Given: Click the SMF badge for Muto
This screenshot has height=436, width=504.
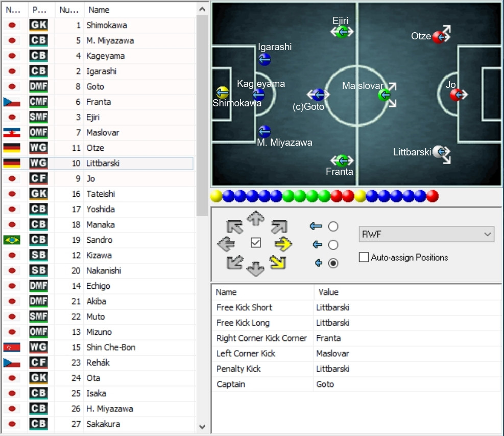Looking at the screenshot, I should [39, 316].
